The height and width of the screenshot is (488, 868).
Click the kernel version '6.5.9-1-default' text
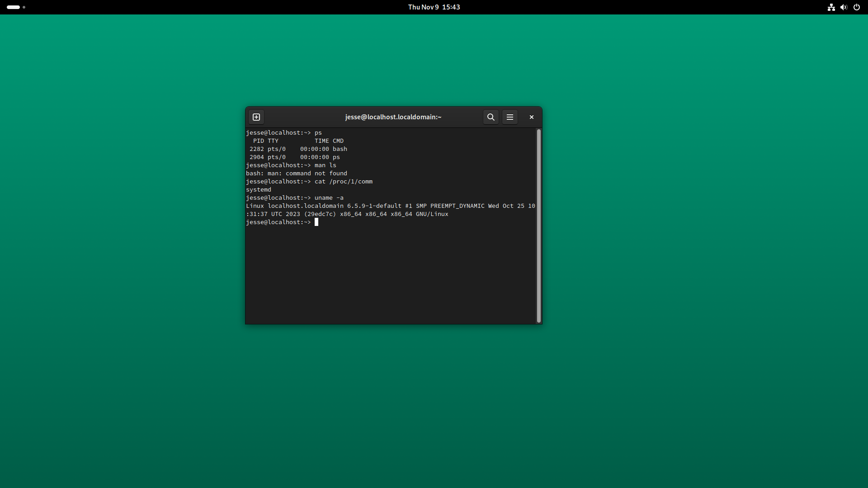[374, 206]
